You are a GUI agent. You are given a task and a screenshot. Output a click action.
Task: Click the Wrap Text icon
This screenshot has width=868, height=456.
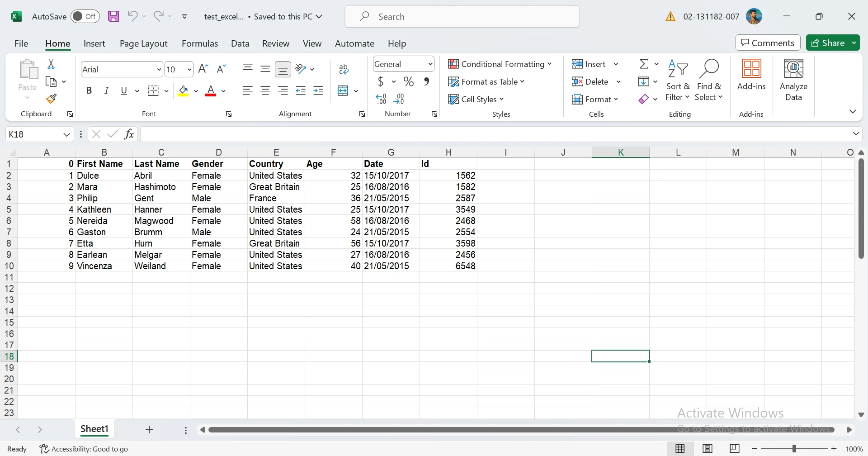point(344,69)
